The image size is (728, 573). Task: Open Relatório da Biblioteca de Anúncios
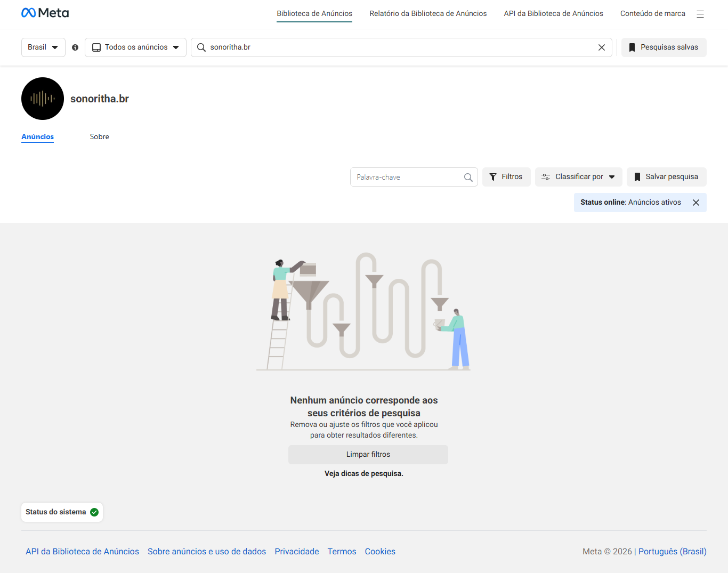pos(428,14)
